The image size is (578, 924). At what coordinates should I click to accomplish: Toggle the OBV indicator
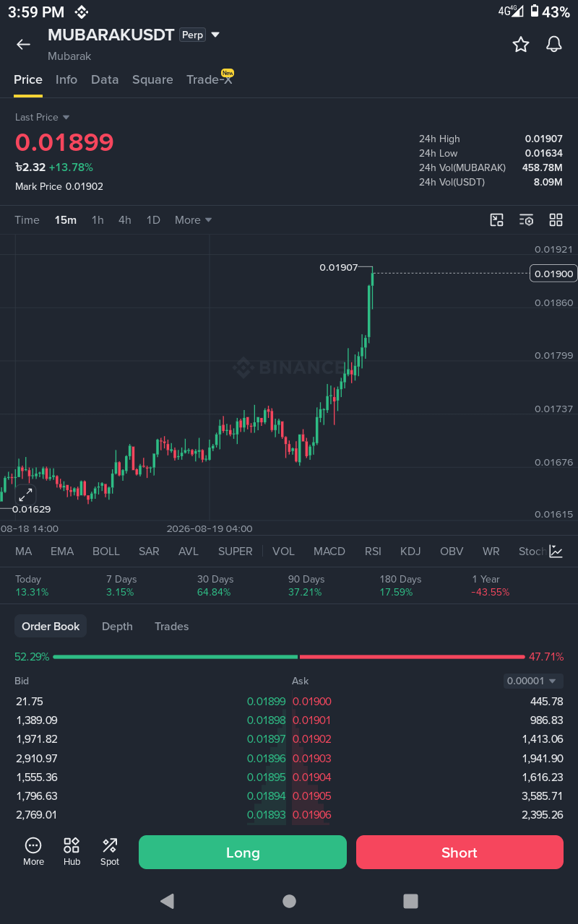click(452, 552)
